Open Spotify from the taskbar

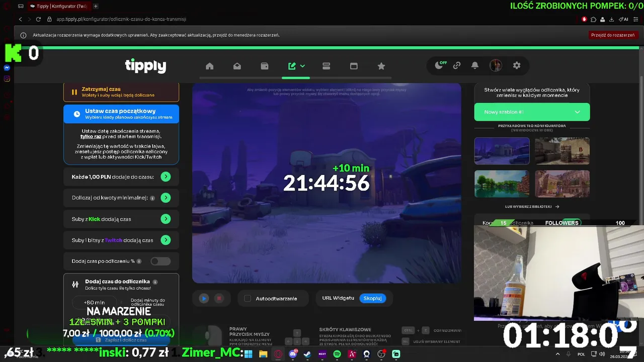(337, 354)
